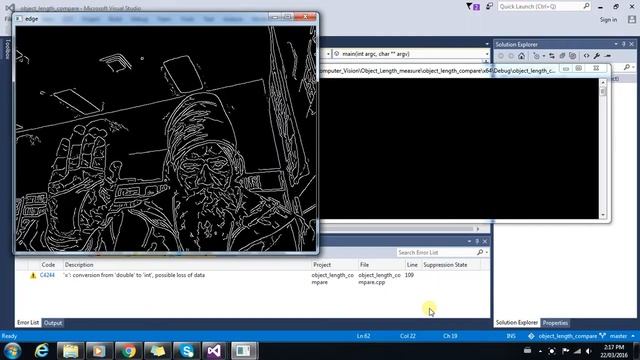Open Google Chrome from the taskbar

[x=129, y=351]
